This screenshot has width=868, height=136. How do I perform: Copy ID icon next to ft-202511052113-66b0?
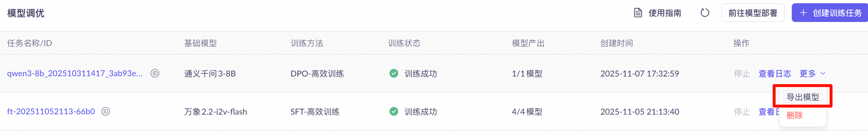pos(106,111)
